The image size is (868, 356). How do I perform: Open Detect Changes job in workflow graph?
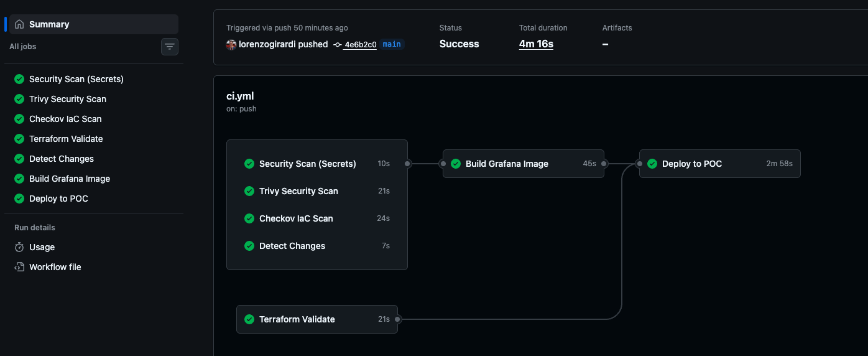(317, 246)
